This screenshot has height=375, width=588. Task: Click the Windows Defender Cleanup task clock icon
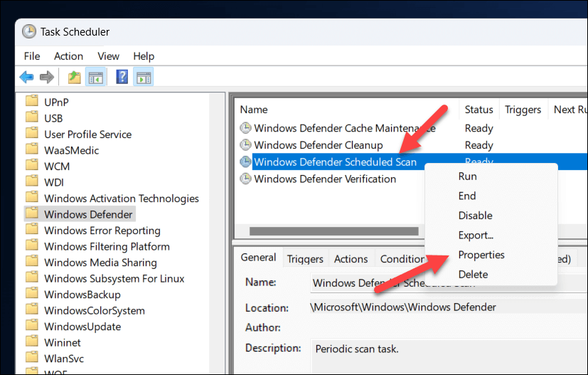tap(246, 145)
